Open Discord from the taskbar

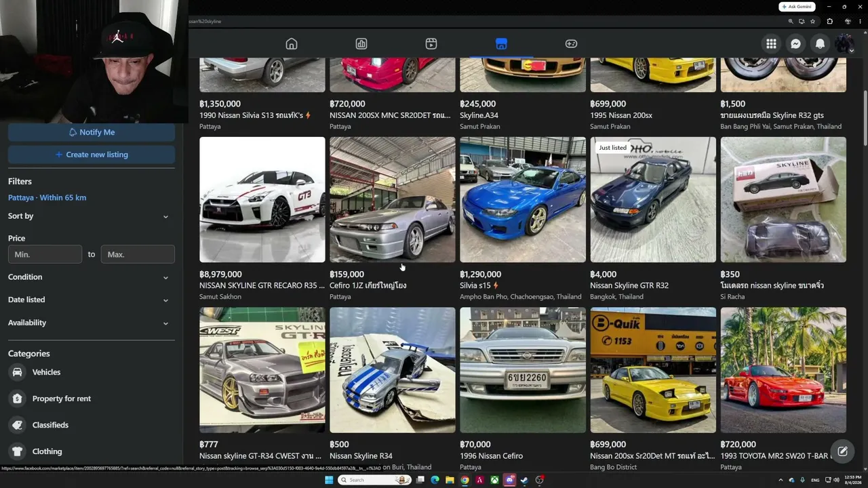pos(509,480)
